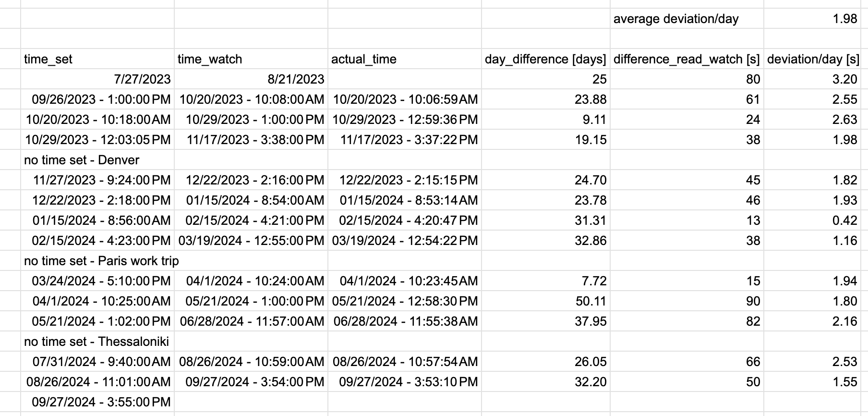
Task: Click the difference cell showing 90
Action: [x=687, y=301]
